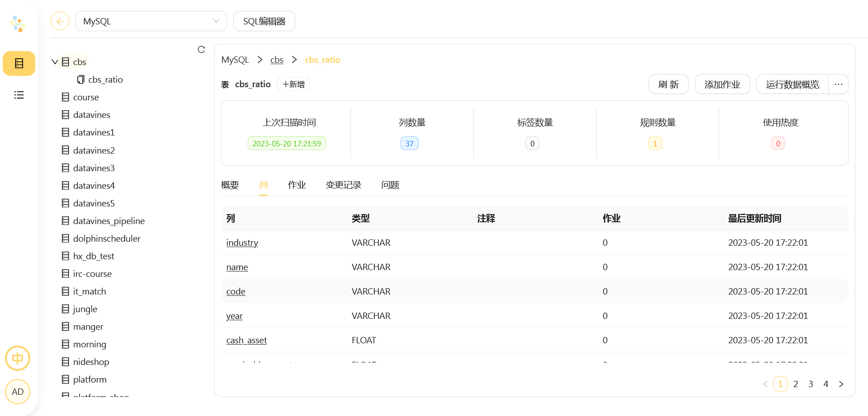Open the industry column link
Image resolution: width=868 pixels, height=416 pixels.
(242, 243)
